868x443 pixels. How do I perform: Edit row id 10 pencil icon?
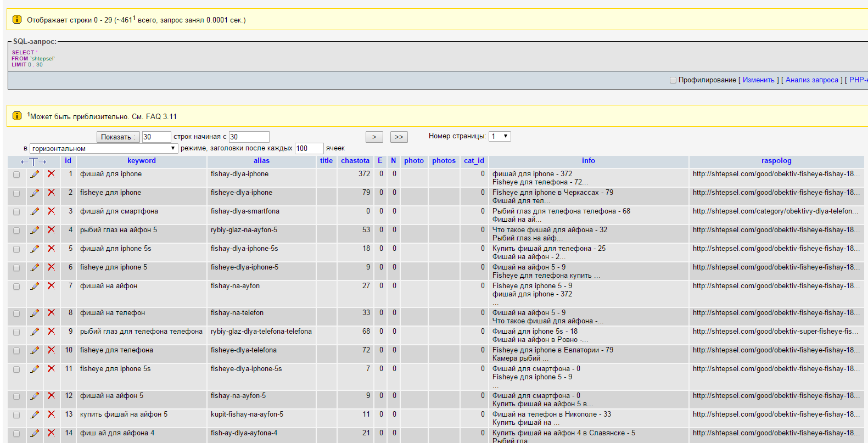[x=35, y=350]
